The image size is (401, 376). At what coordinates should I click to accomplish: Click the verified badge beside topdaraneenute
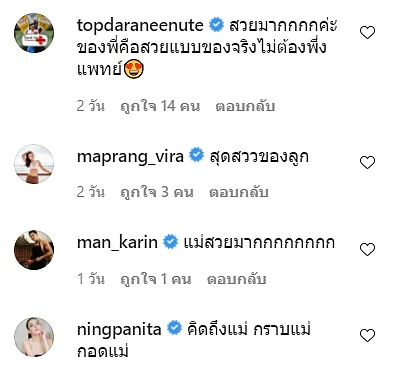click(x=217, y=25)
